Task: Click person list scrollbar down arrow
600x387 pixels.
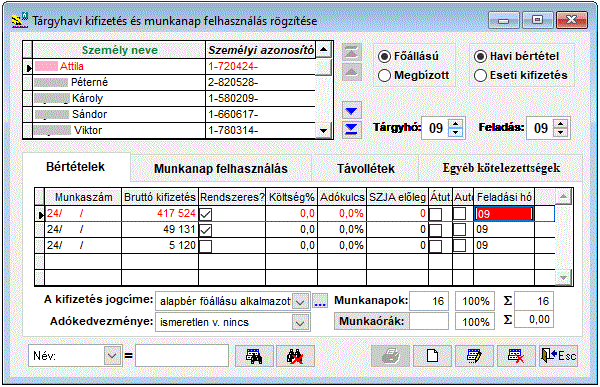Action: (324, 131)
